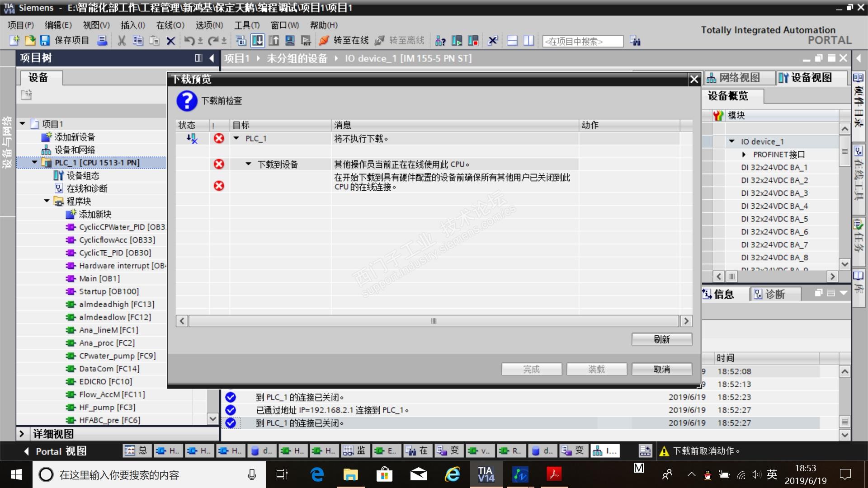Click the TIA V14 taskbar icon
Image resolution: width=868 pixels, height=488 pixels.
point(486,474)
